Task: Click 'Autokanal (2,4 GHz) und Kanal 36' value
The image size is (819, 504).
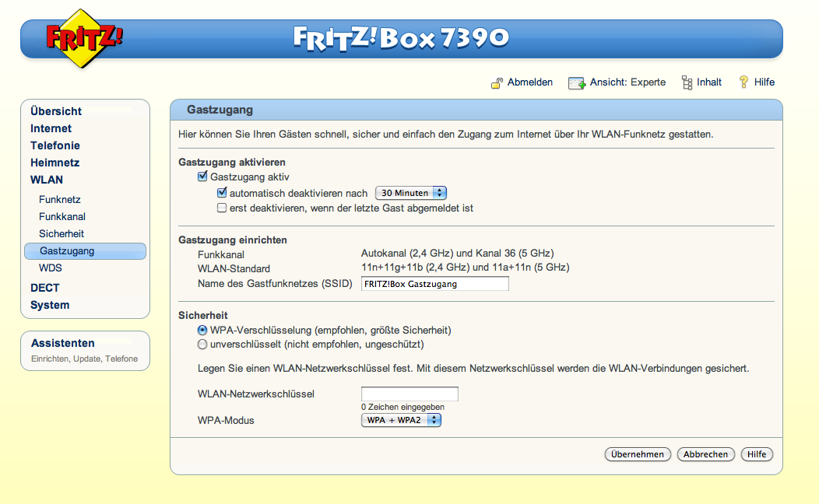Action: (458, 254)
